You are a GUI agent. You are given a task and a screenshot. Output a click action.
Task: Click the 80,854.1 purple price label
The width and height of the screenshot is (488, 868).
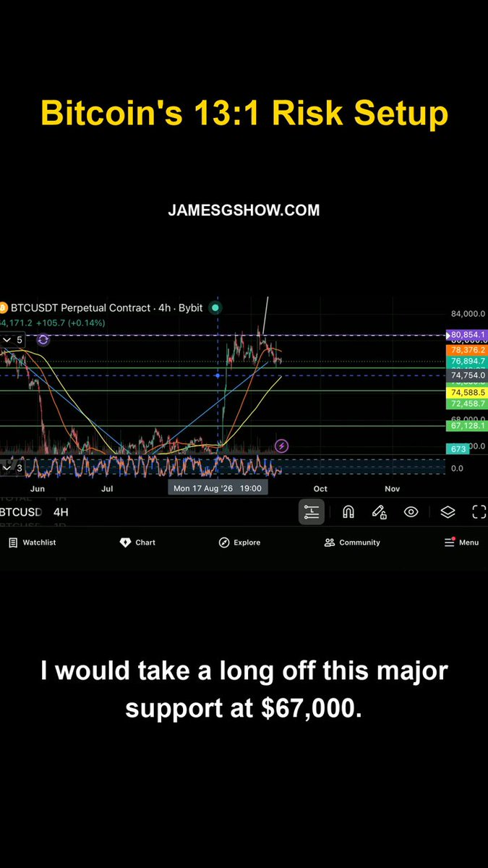468,335
